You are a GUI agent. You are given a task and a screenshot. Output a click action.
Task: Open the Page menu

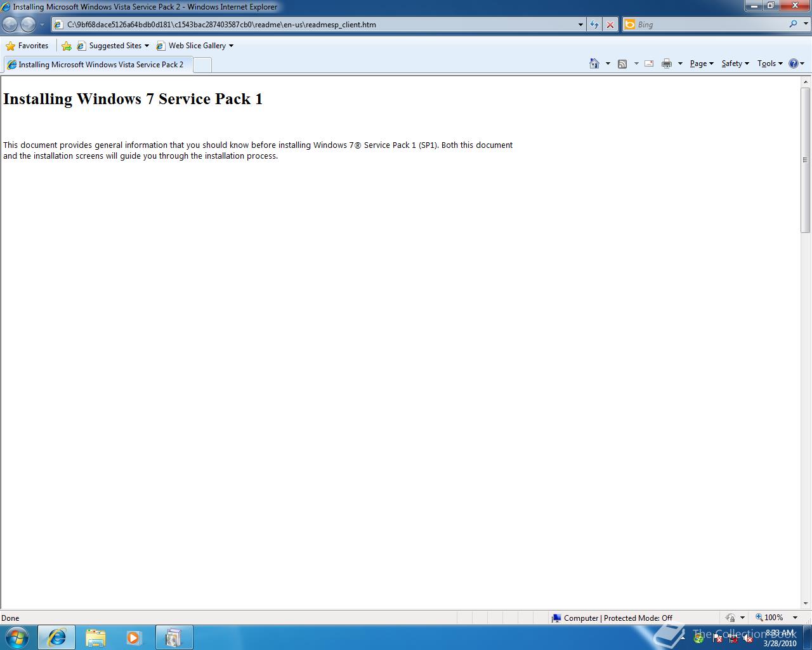coord(702,63)
